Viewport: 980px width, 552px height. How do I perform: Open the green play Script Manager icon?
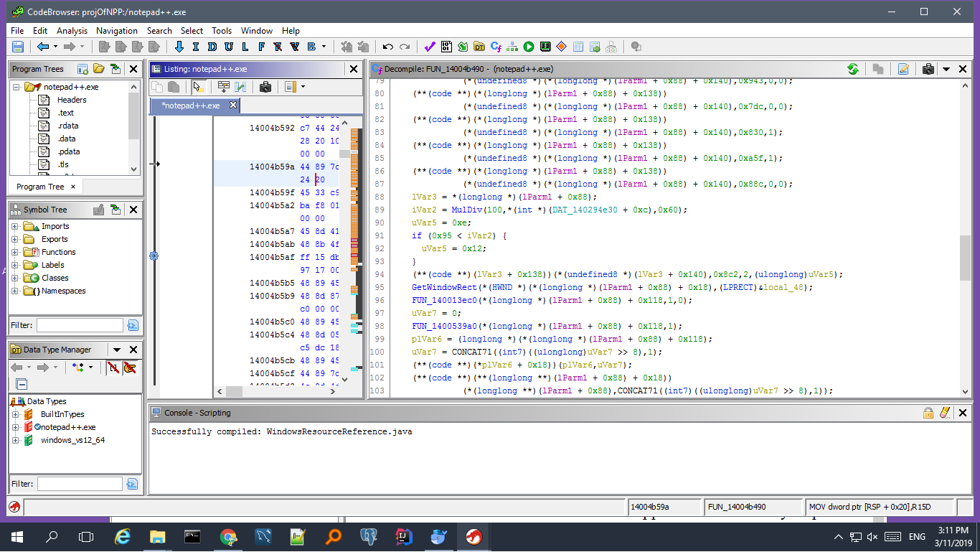coord(529,47)
